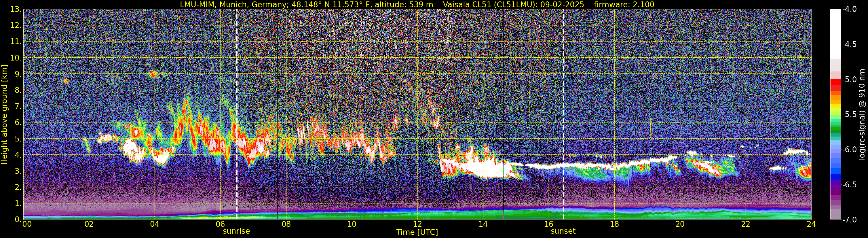Click the height axis tick label '10.'
The image size is (868, 238).
(16, 58)
